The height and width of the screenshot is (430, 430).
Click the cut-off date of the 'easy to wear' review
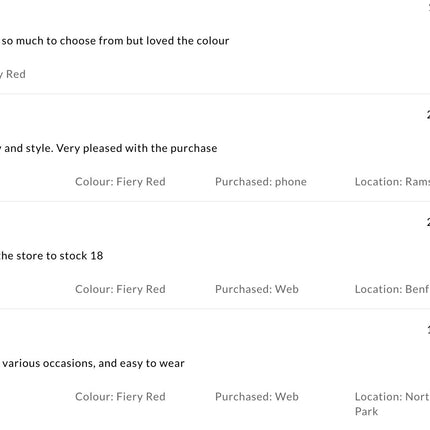click(x=428, y=330)
